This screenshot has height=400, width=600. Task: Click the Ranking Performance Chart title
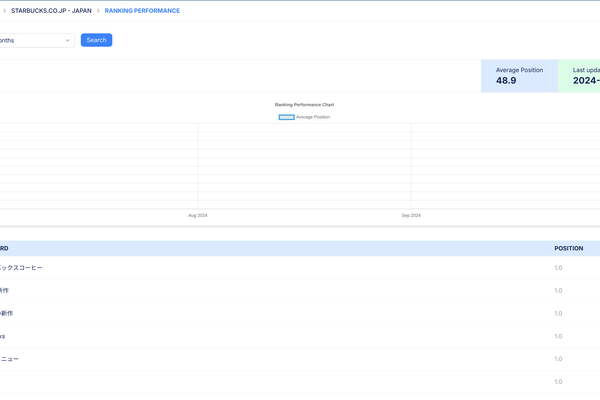coord(304,104)
